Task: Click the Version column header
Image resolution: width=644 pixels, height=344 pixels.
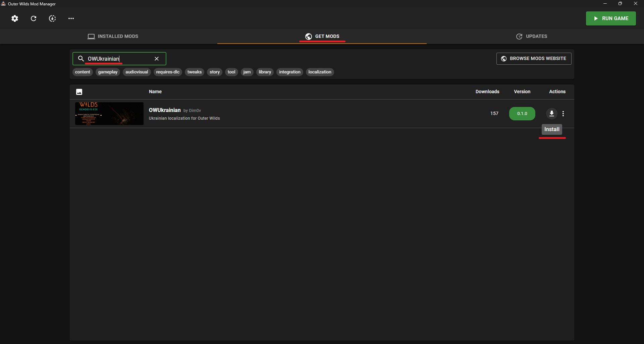Action: tap(522, 92)
